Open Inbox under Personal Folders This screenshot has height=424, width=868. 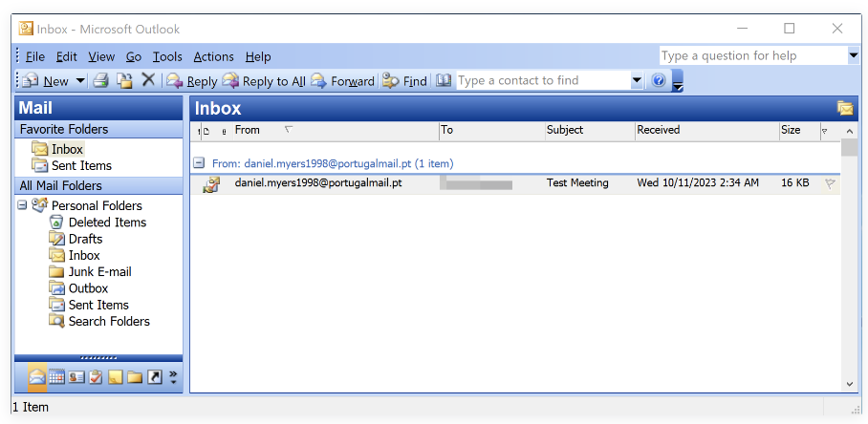(75, 255)
